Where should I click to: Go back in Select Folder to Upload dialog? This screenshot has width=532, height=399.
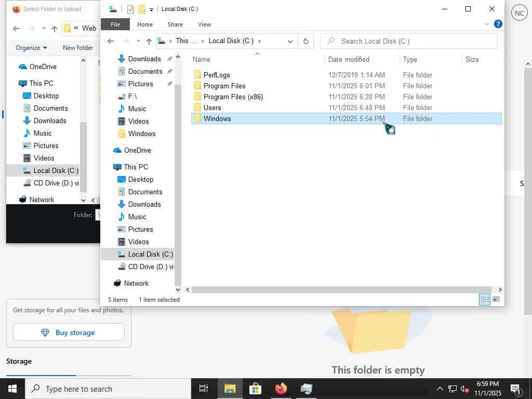coord(16,29)
